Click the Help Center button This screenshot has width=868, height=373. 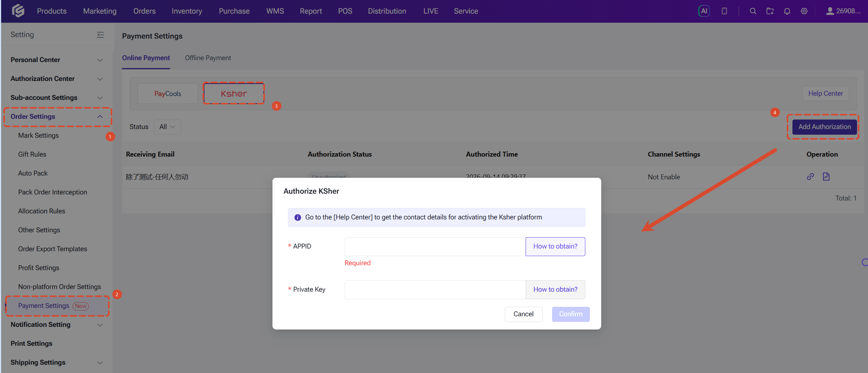click(x=825, y=93)
